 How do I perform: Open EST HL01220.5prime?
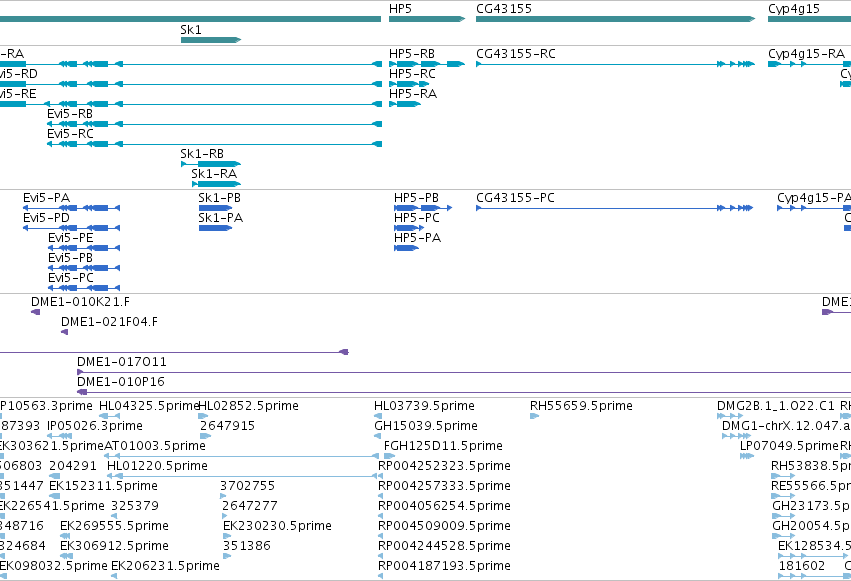[242, 476]
